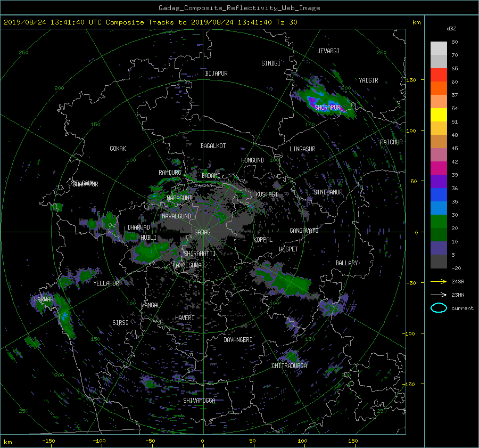The height and width of the screenshot is (448, 479).
Task: Click the SINDGI city label
Action: pos(271,63)
